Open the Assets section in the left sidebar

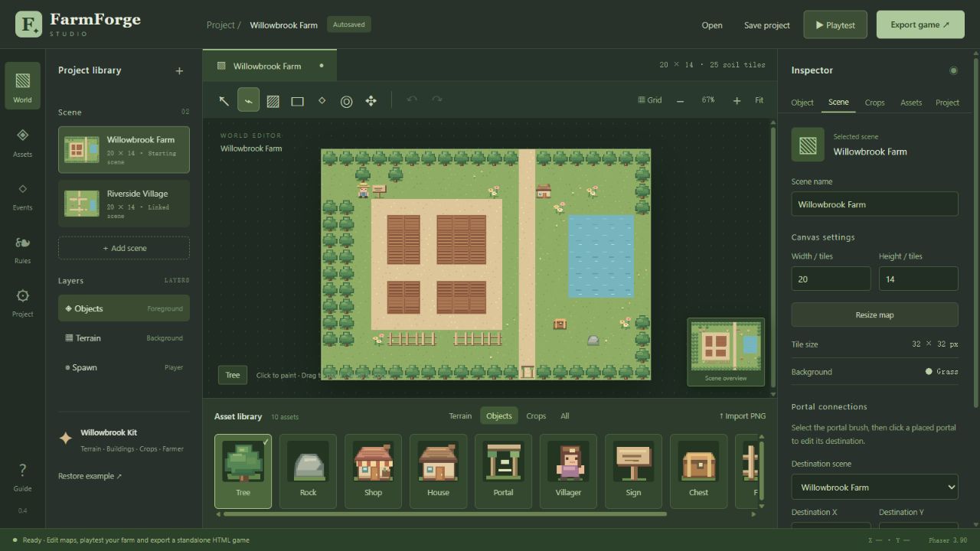click(x=22, y=142)
